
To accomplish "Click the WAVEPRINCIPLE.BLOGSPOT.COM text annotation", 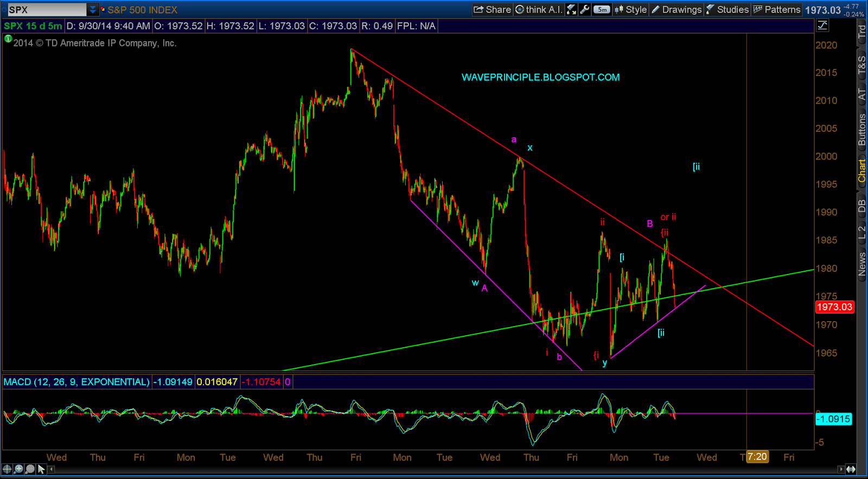I will (540, 77).
